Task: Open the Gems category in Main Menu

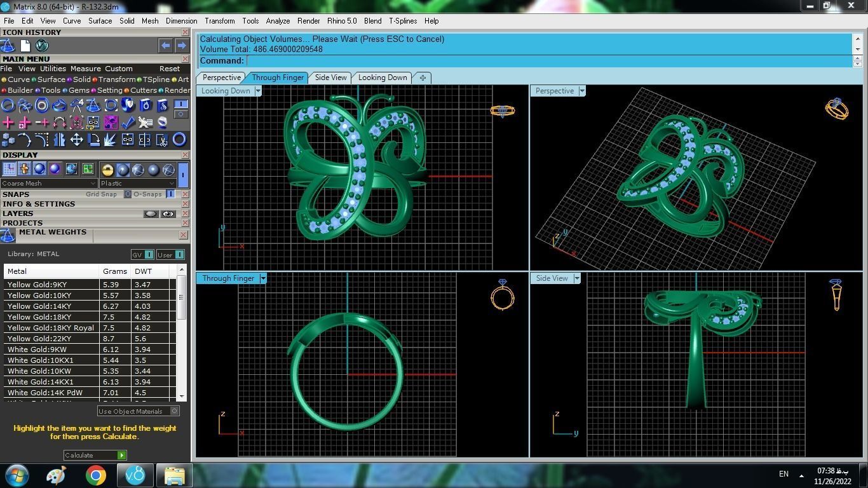Action: click(76, 90)
